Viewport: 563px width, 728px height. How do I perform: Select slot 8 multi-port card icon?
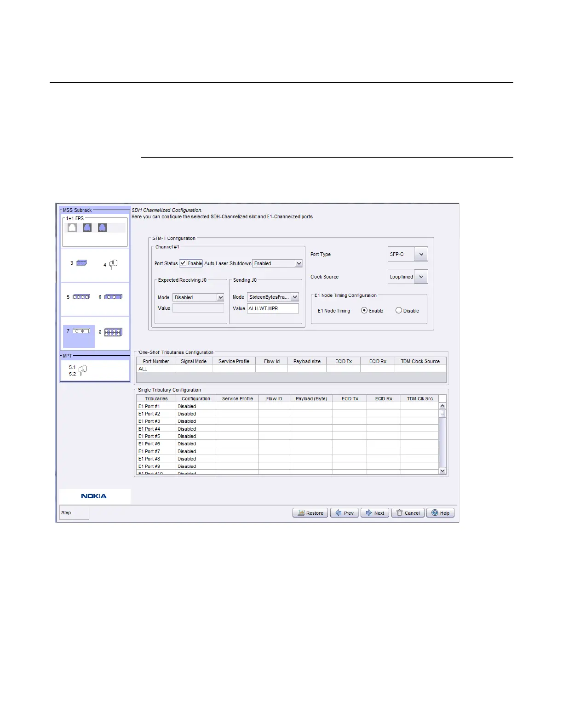(113, 332)
